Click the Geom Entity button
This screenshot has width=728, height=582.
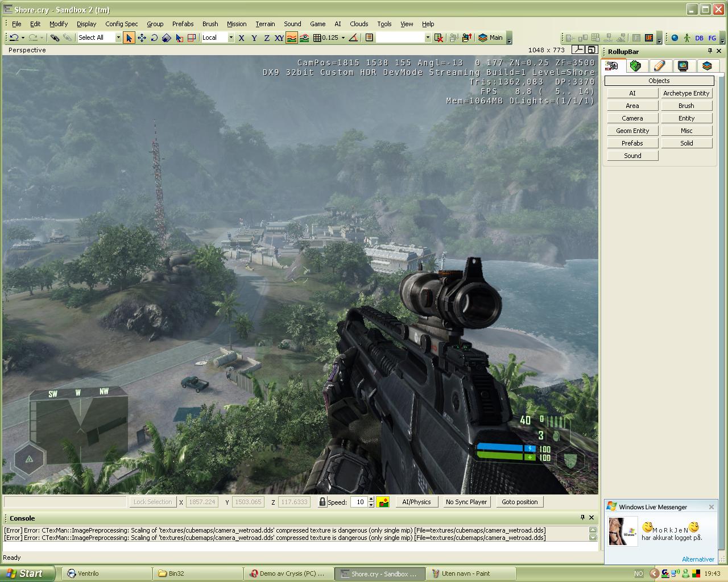[632, 131]
